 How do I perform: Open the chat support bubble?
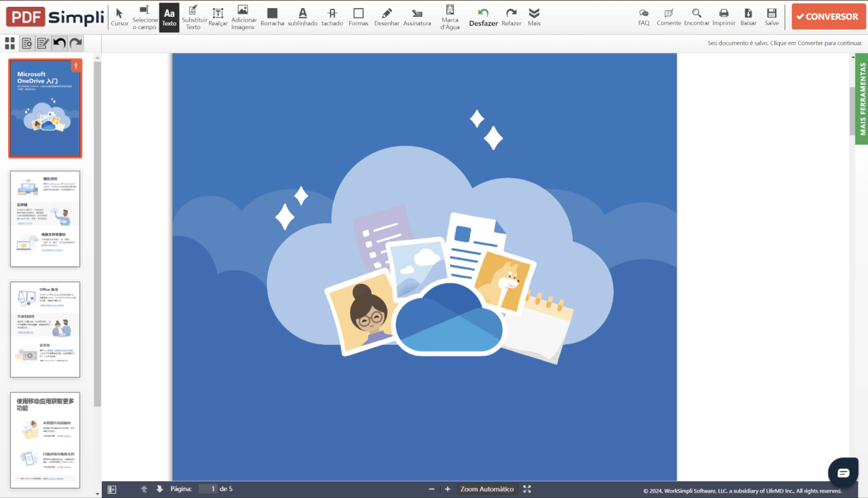point(843,473)
